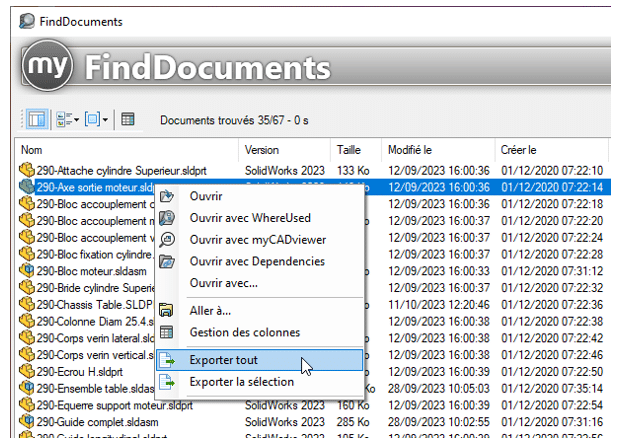620x448 pixels.
Task: Click part icon of 290-Corps verin vertical
Action: coord(27,354)
